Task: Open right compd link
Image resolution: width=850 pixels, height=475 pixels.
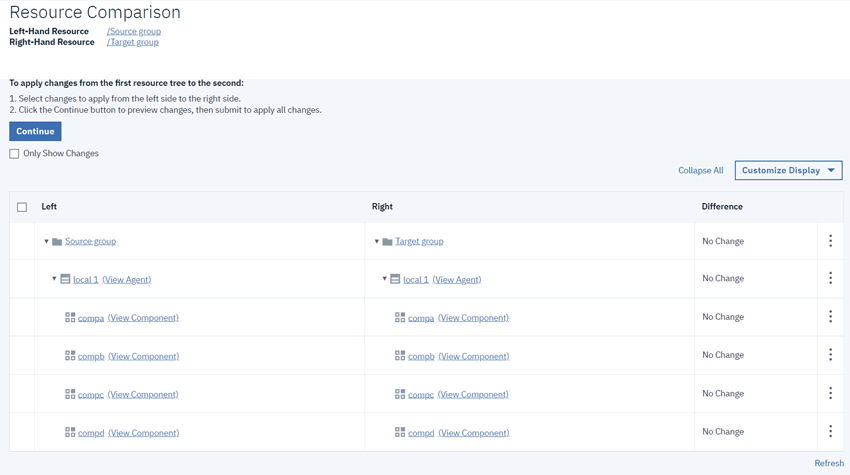Action: (421, 433)
